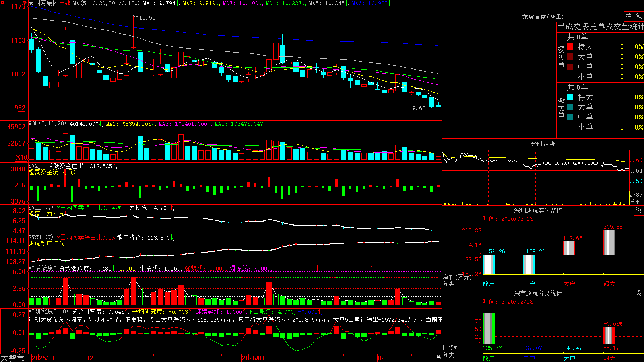
Task: Open 设 settings for 深市超赢分类统计
Action: coord(639,293)
